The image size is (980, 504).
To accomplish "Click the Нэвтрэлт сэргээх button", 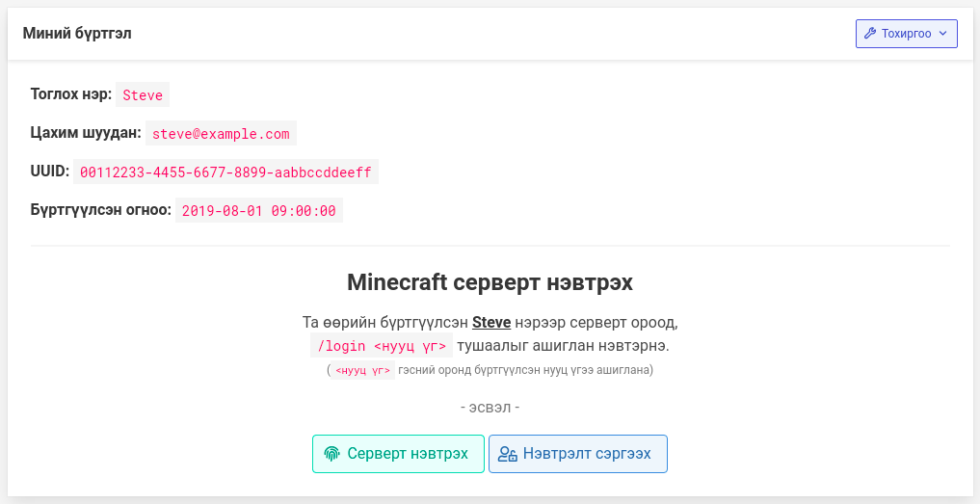I will point(578,454).
